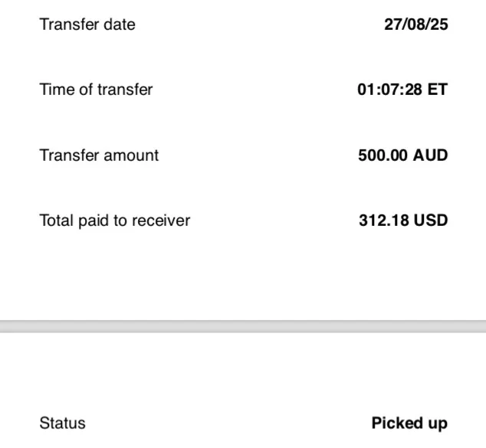Image resolution: width=486 pixels, height=448 pixels.
Task: Click the ET timezone abbreviation
Action: pyautogui.click(x=438, y=90)
